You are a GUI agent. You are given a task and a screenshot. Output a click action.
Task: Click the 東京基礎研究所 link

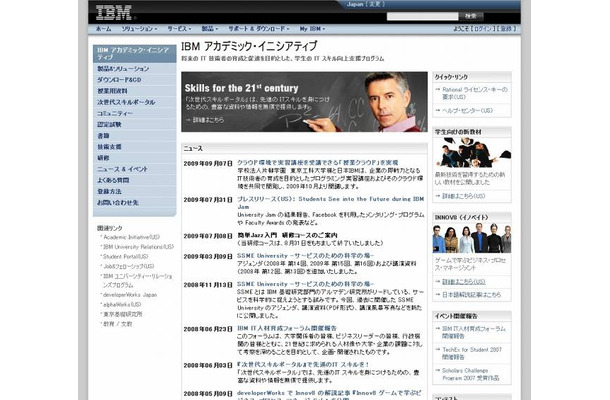123,314
